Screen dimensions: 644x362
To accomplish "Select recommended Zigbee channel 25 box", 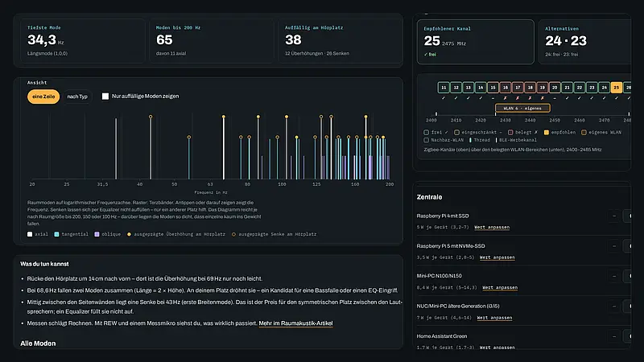I will point(616,88).
